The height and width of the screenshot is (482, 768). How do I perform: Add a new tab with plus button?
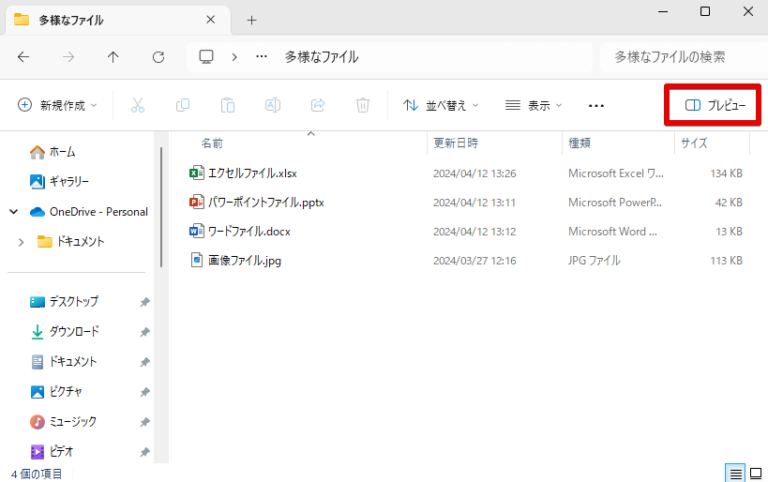(251, 20)
